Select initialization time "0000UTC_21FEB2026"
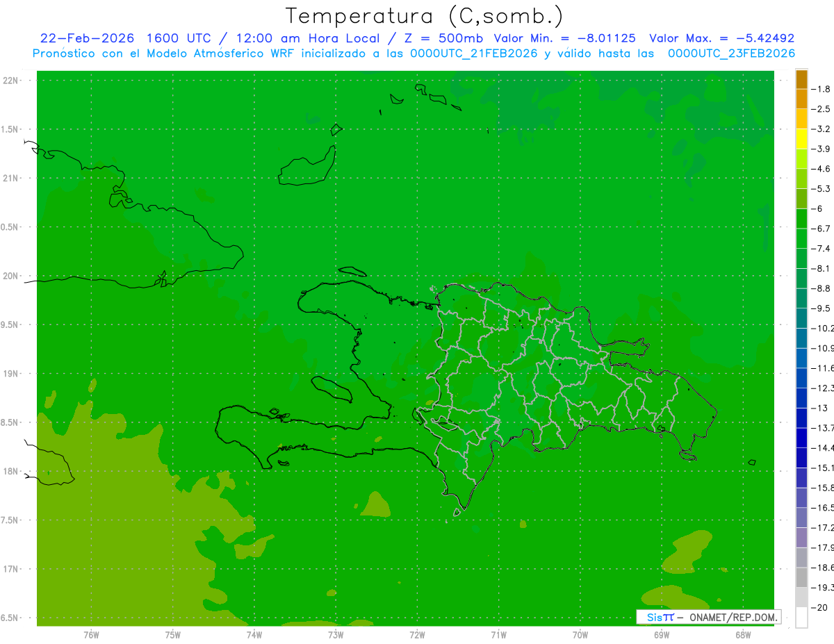Image resolution: width=834 pixels, height=644 pixels. coord(474,53)
